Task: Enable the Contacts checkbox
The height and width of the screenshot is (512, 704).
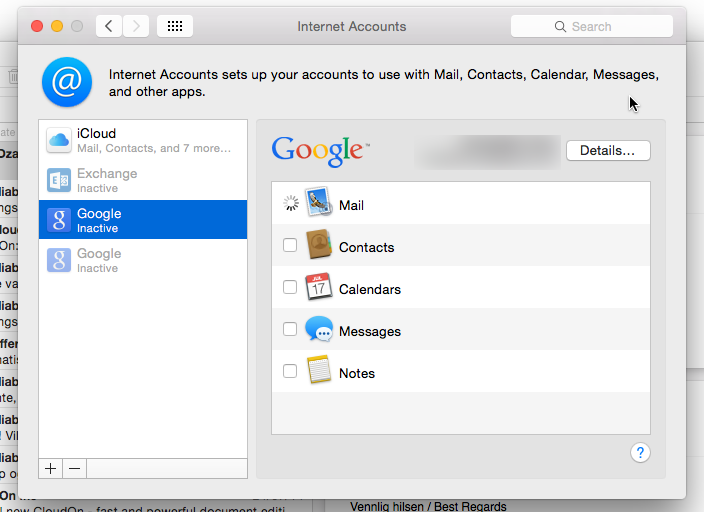Action: pos(290,245)
